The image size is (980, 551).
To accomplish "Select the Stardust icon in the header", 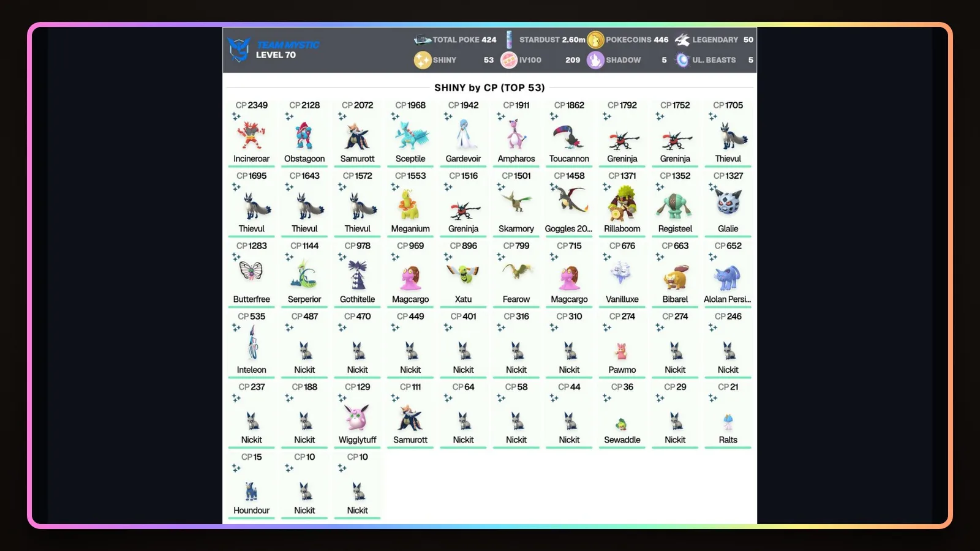I will tap(509, 40).
